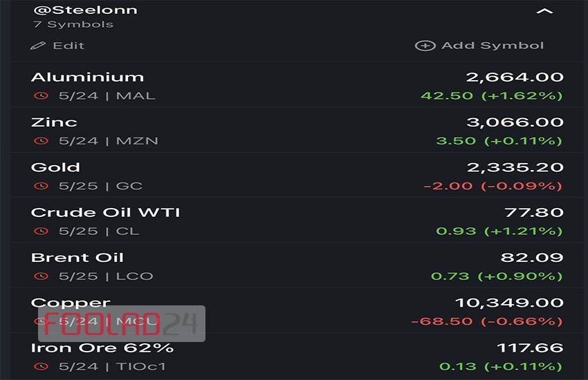This screenshot has height=380, width=588.
Task: Click the @Steelonn watchlist title
Action: [x=86, y=10]
